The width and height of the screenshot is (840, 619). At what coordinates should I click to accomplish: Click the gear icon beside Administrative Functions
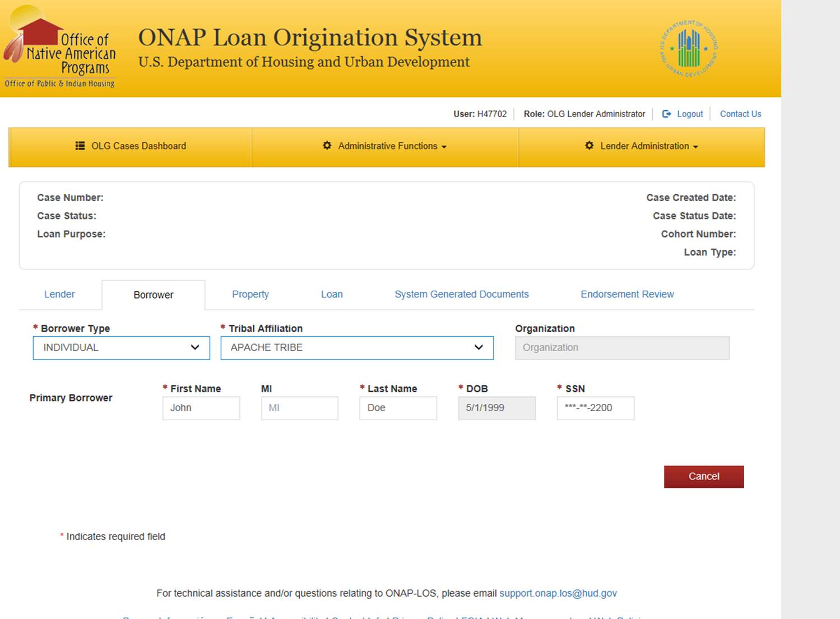point(327,146)
